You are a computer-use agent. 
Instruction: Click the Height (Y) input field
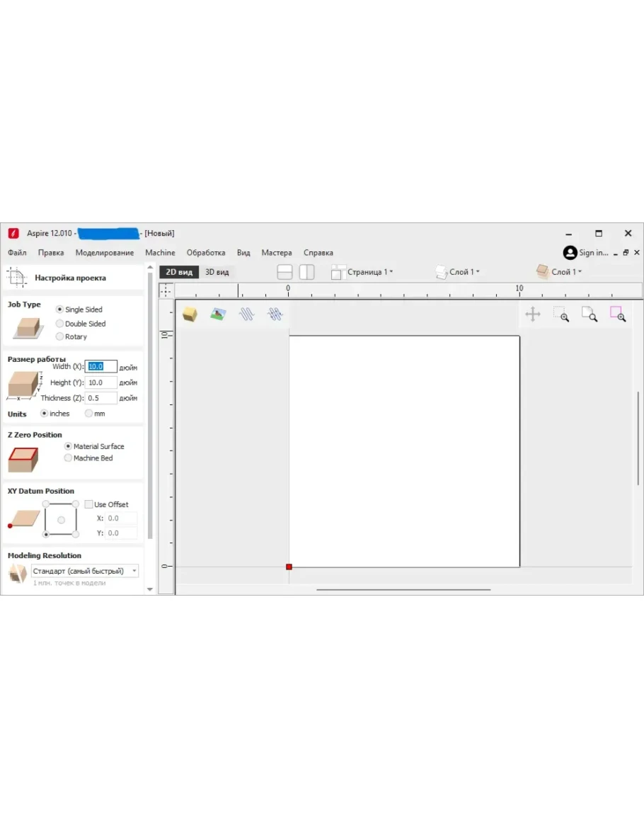click(100, 382)
